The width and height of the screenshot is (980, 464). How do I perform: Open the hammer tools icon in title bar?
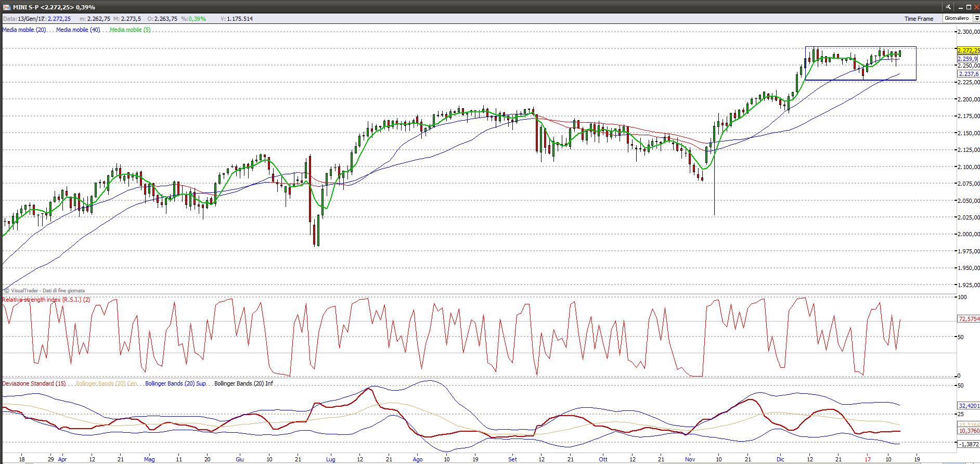948,7
